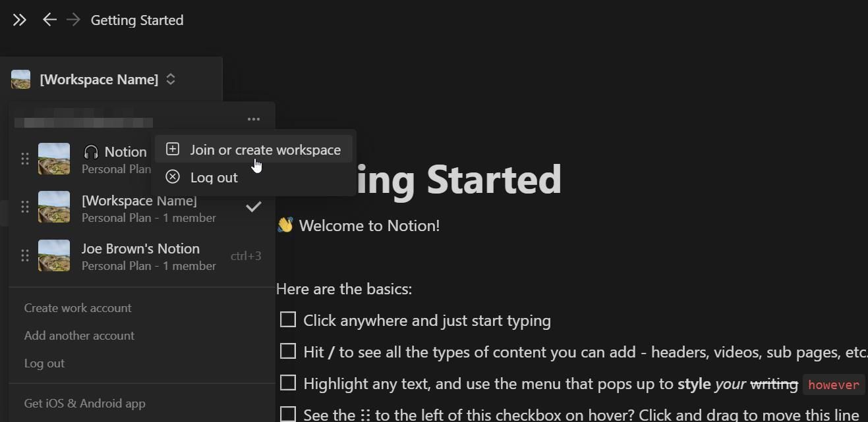Click Add another account
Viewport: 868px width, 422px height.
79,336
